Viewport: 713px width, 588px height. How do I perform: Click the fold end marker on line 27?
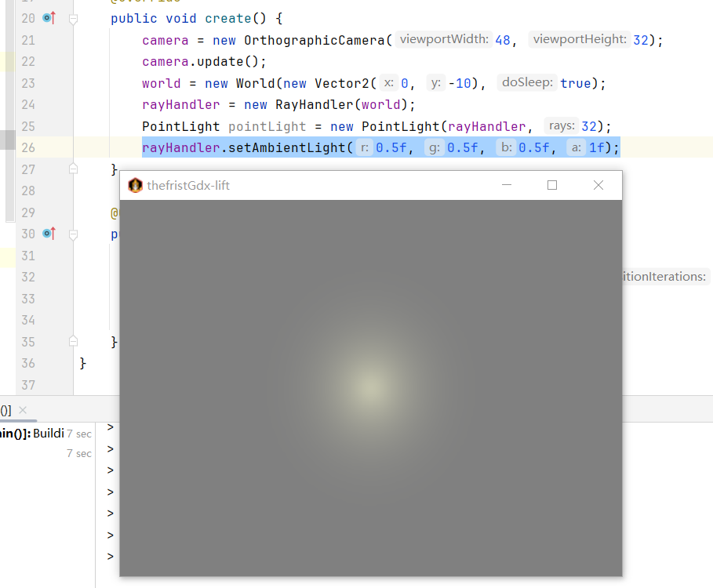tap(73, 169)
